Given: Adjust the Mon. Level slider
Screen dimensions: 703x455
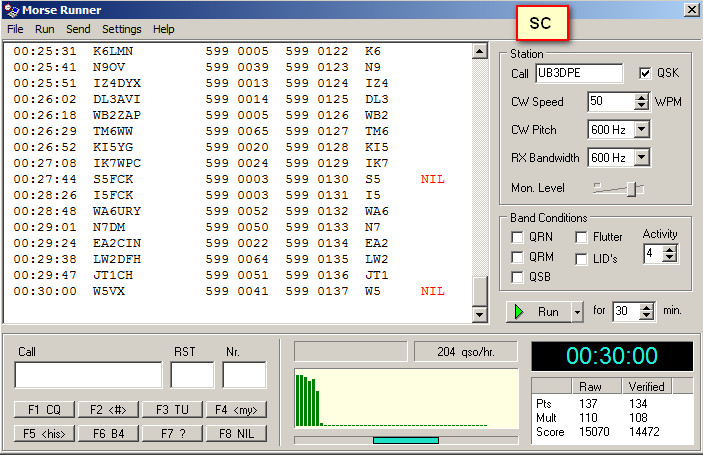Looking at the screenshot, I should [x=630, y=188].
